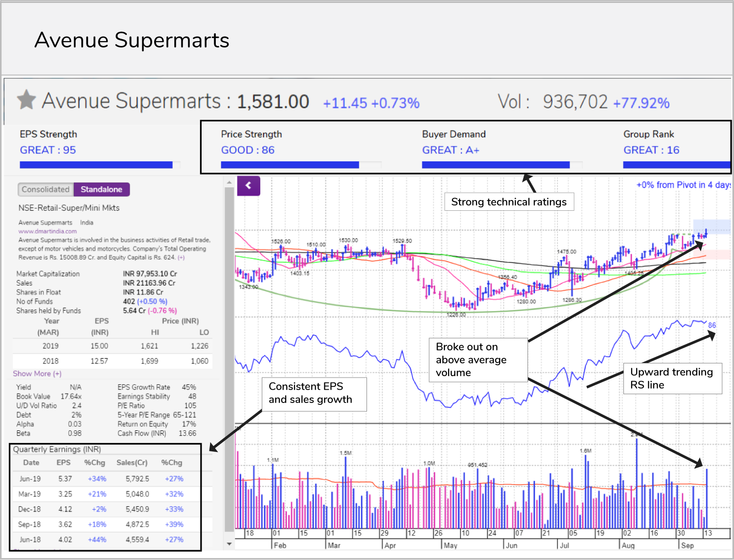Click the volume figure 936,702
The height and width of the screenshot is (560, 734).
tap(575, 102)
